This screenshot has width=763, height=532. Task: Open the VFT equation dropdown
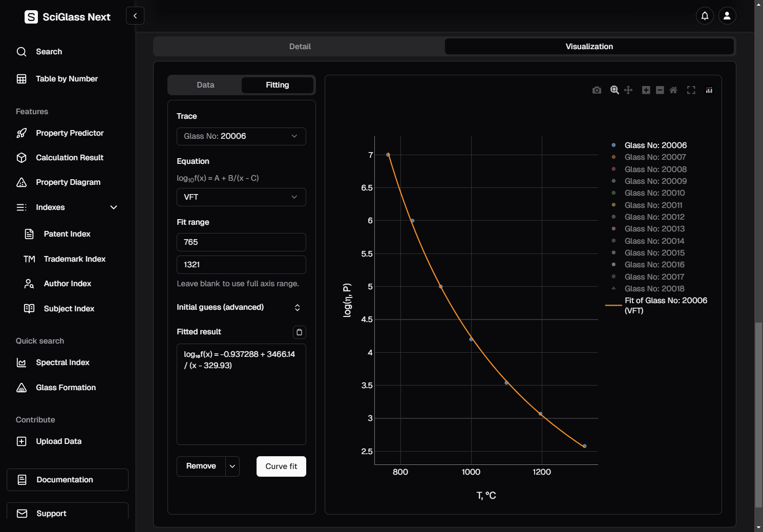point(241,197)
